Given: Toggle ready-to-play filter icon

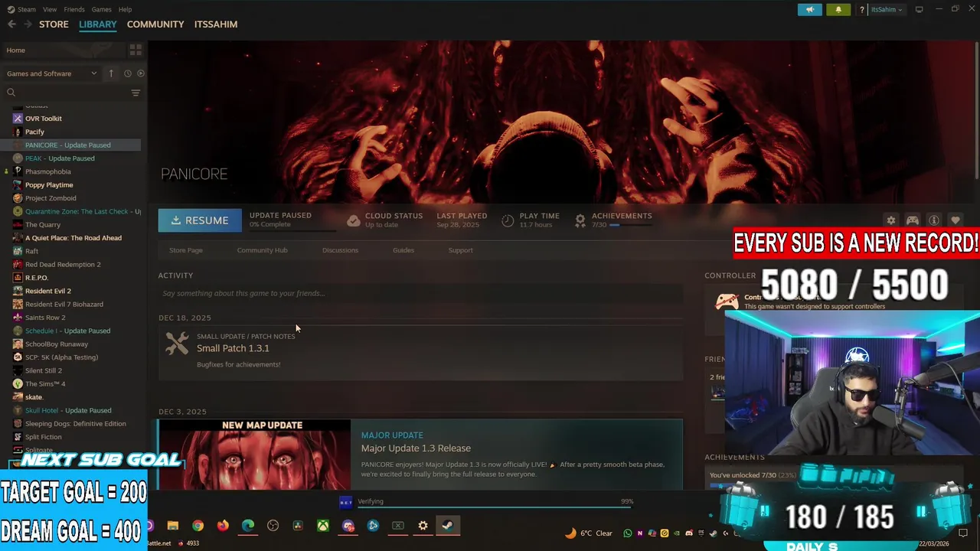Looking at the screenshot, I should (140, 73).
